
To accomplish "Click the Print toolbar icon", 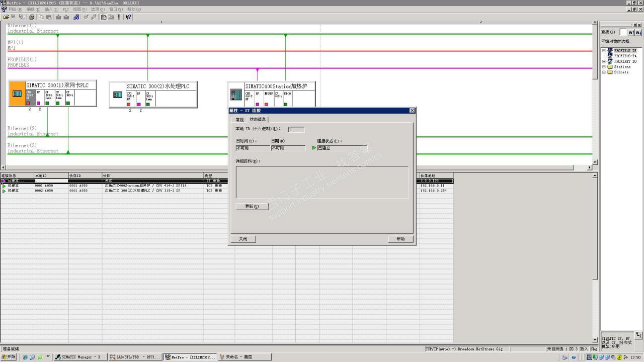I will [31, 17].
